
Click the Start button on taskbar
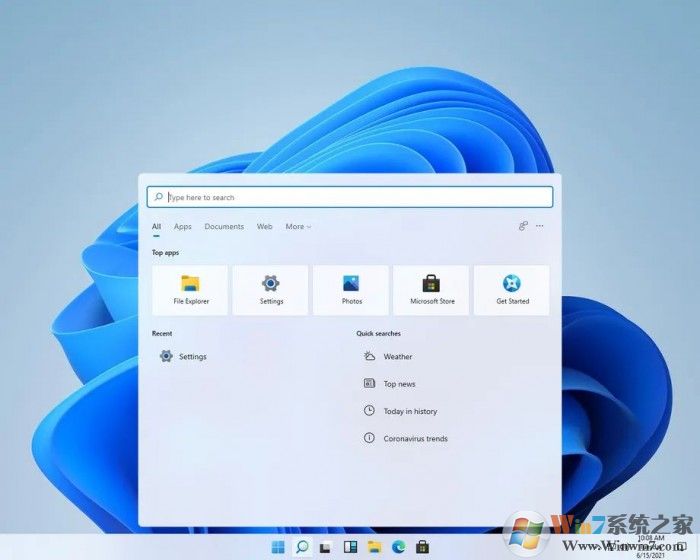click(278, 547)
